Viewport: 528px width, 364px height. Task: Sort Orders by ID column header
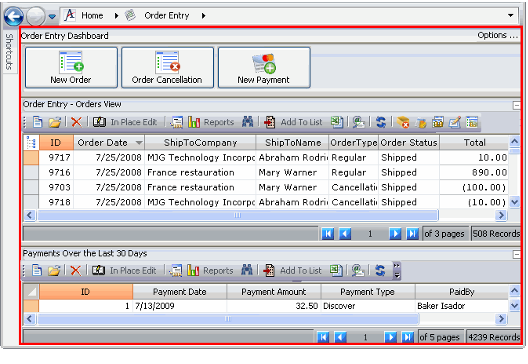[56, 143]
